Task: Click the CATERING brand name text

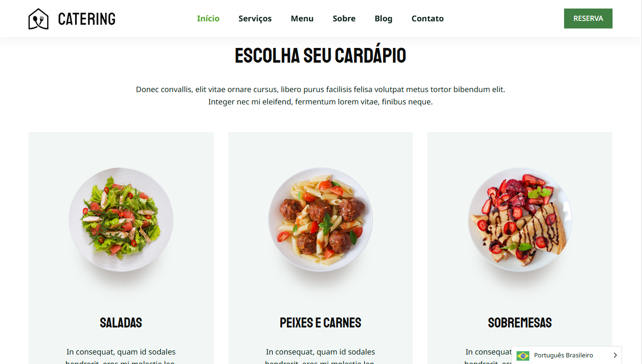Action: point(87,19)
